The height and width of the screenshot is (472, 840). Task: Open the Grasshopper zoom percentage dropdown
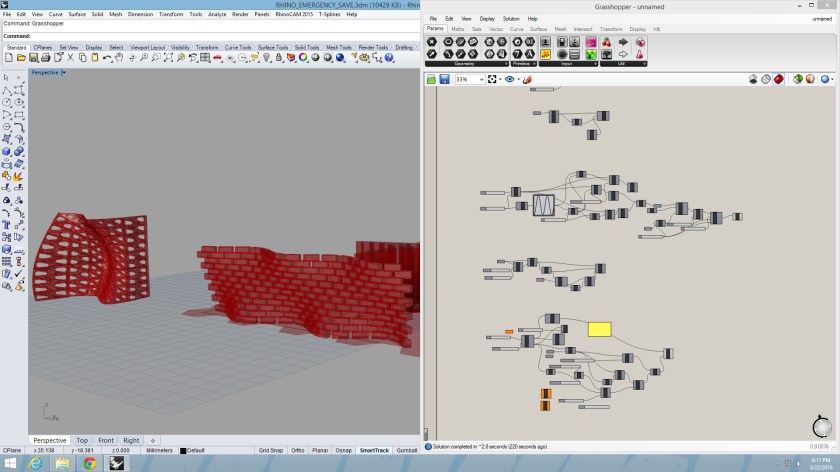[x=481, y=79]
